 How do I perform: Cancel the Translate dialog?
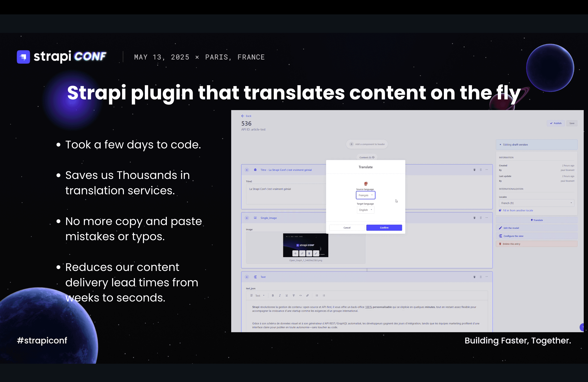click(x=347, y=228)
